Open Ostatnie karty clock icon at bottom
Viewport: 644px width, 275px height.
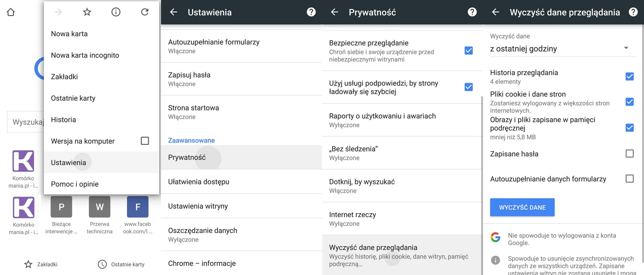coord(102,264)
